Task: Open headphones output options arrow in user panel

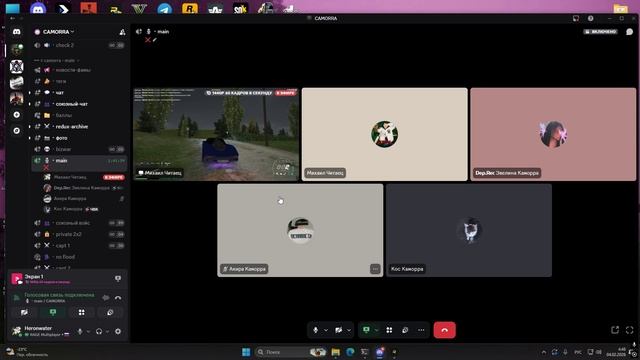Action: tap(107, 331)
